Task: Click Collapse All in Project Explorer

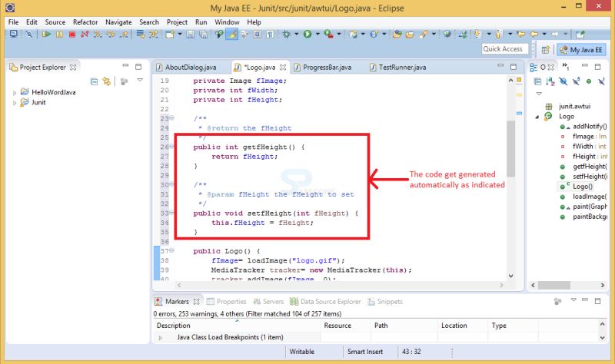Action: 94,81
